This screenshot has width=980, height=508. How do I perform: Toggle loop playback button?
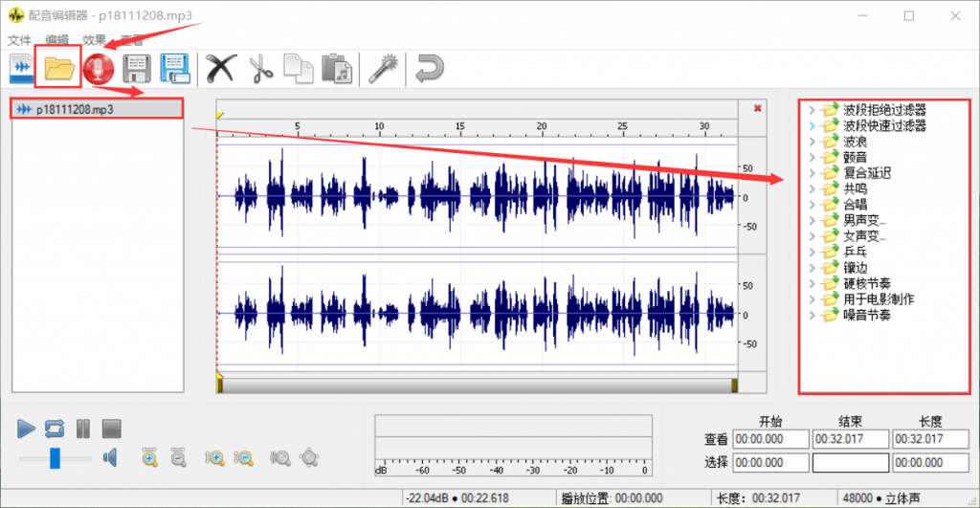point(55,429)
